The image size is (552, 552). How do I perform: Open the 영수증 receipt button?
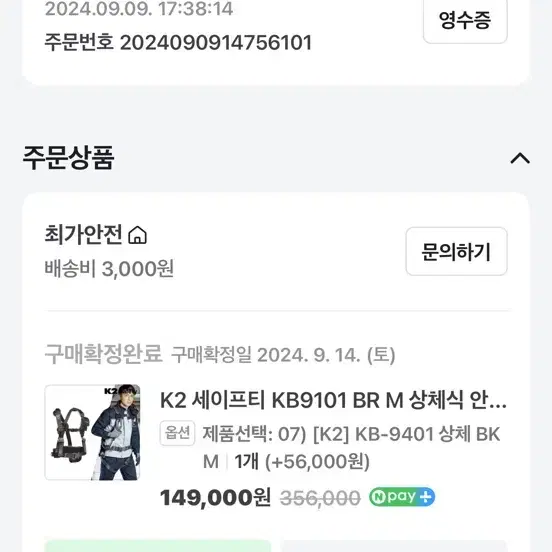tap(465, 19)
